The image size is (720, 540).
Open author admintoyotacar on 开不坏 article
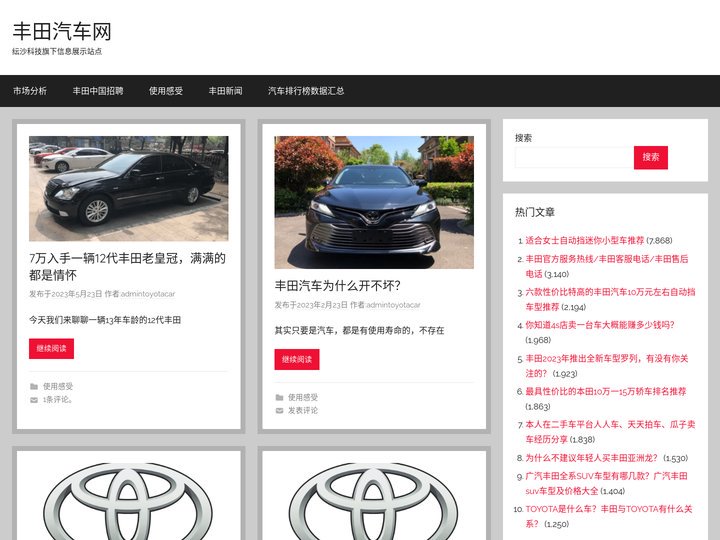coord(394,305)
